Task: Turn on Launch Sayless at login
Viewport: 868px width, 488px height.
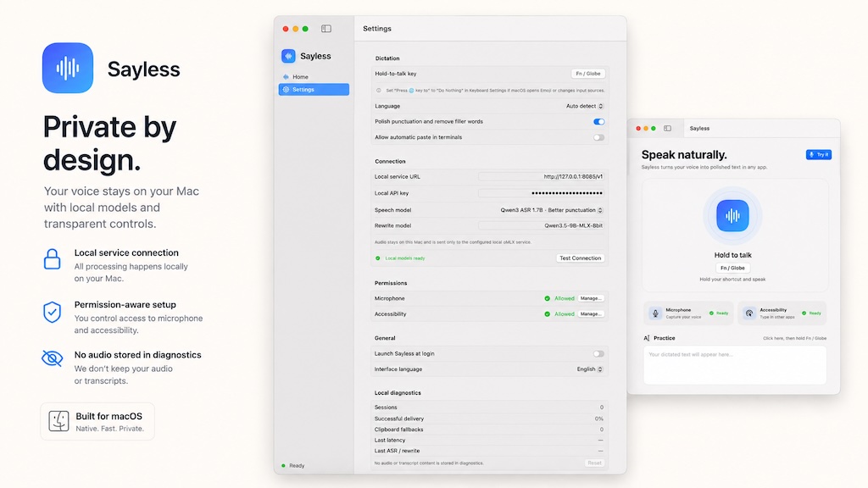Action: pos(598,353)
